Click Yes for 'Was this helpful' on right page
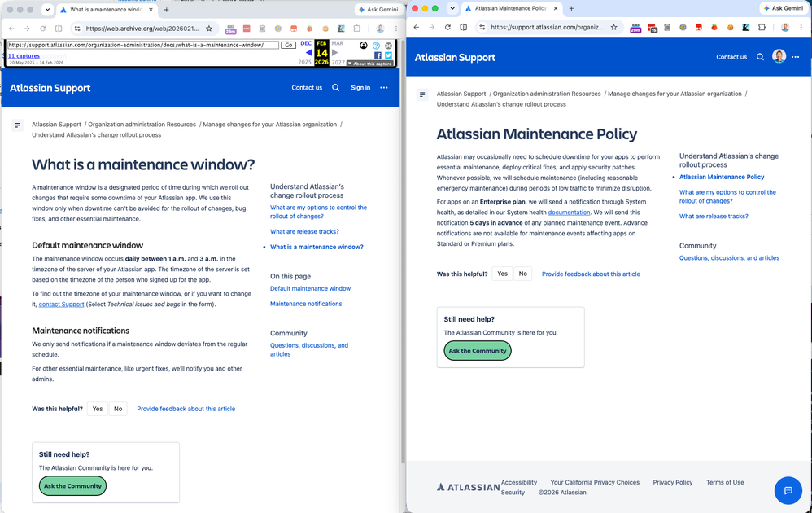The height and width of the screenshot is (513, 812). 502,274
